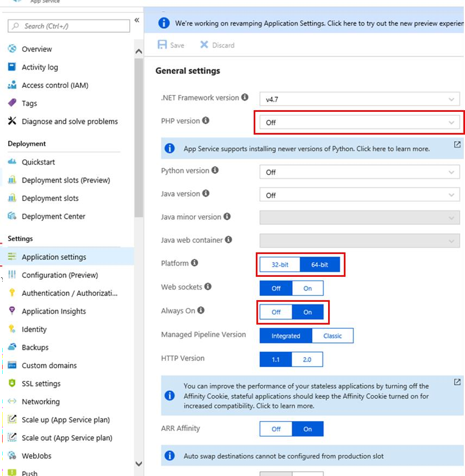
Task: Open Application settings menu item
Action: click(x=67, y=257)
